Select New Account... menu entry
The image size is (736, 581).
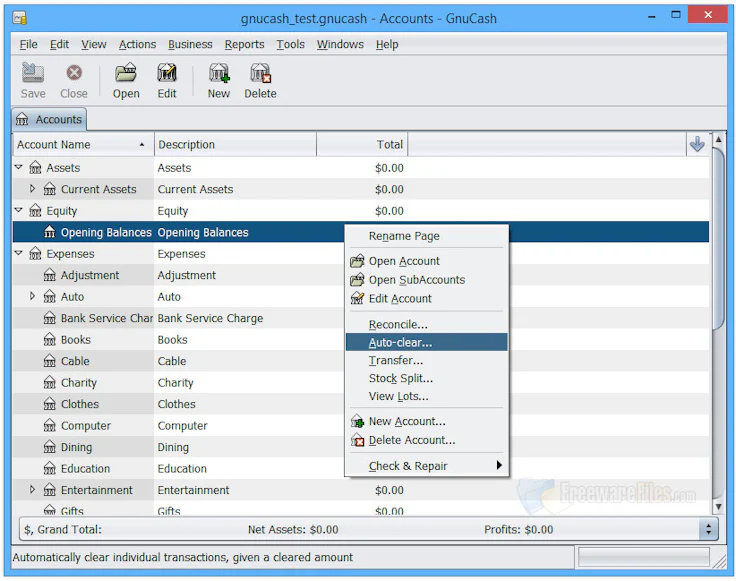[427, 421]
